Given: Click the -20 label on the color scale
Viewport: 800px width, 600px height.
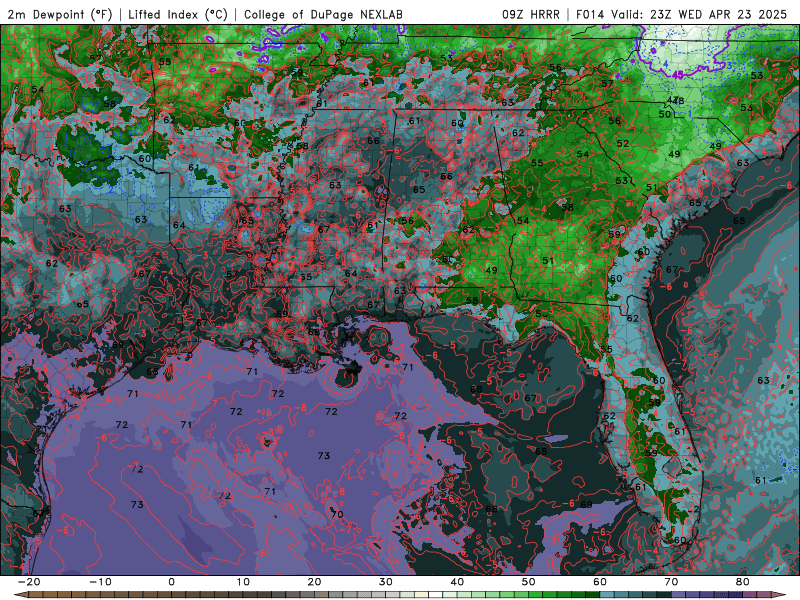Looking at the screenshot, I should (x=29, y=582).
